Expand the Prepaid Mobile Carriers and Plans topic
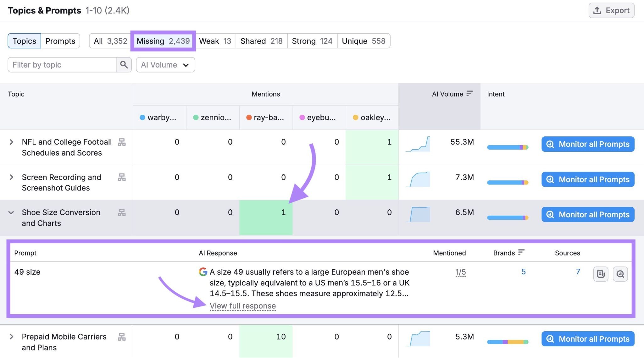This screenshot has width=644, height=358. pos(11,337)
